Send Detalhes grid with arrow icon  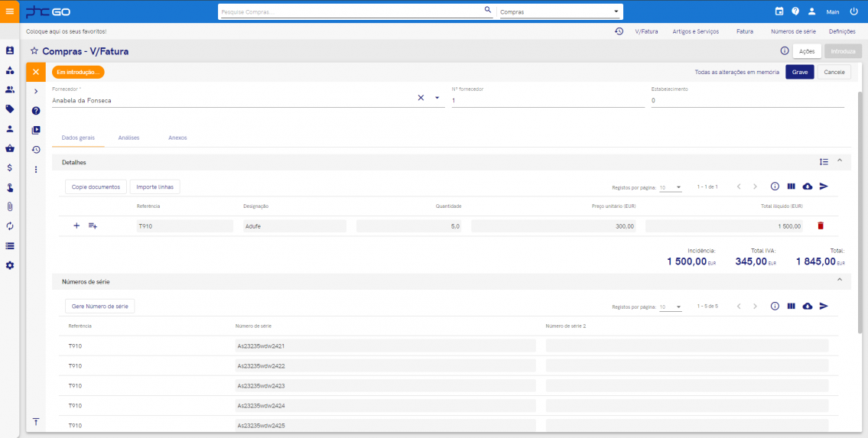[x=824, y=187]
